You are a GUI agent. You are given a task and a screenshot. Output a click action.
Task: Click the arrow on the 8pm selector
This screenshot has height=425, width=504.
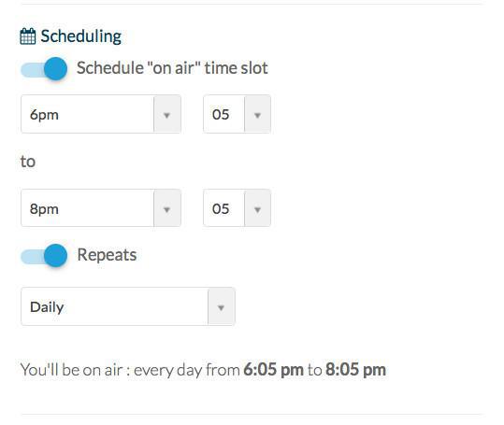coord(166,208)
